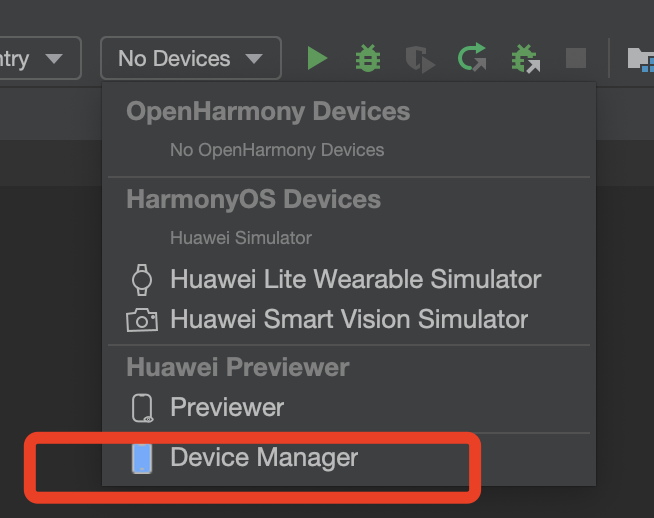The height and width of the screenshot is (518, 654).
Task: Click the green Run play button
Action: (317, 59)
